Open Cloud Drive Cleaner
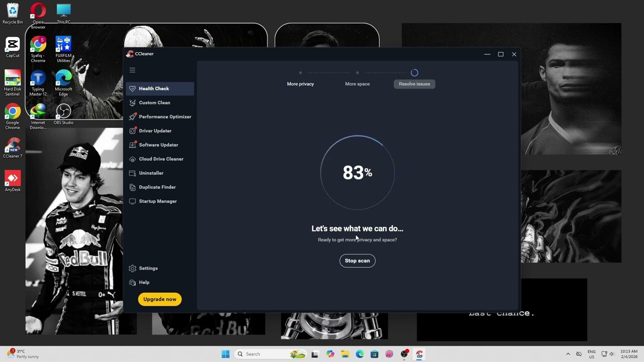Image resolution: width=644 pixels, height=362 pixels. [159, 159]
